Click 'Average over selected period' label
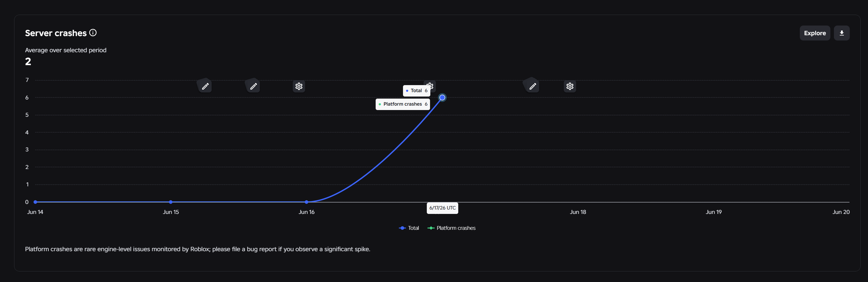The height and width of the screenshot is (282, 868). 66,50
